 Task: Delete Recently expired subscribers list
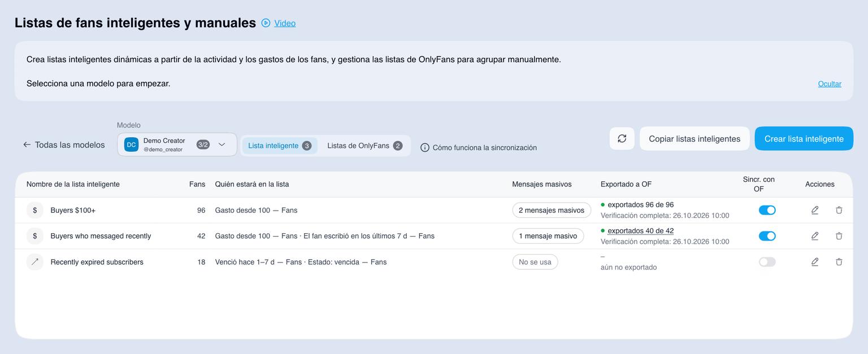(839, 262)
